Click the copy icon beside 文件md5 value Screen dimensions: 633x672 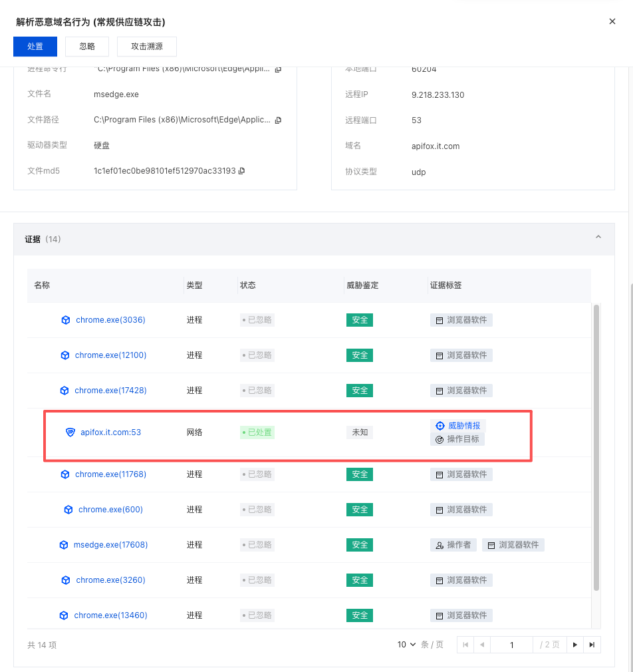[x=241, y=171]
